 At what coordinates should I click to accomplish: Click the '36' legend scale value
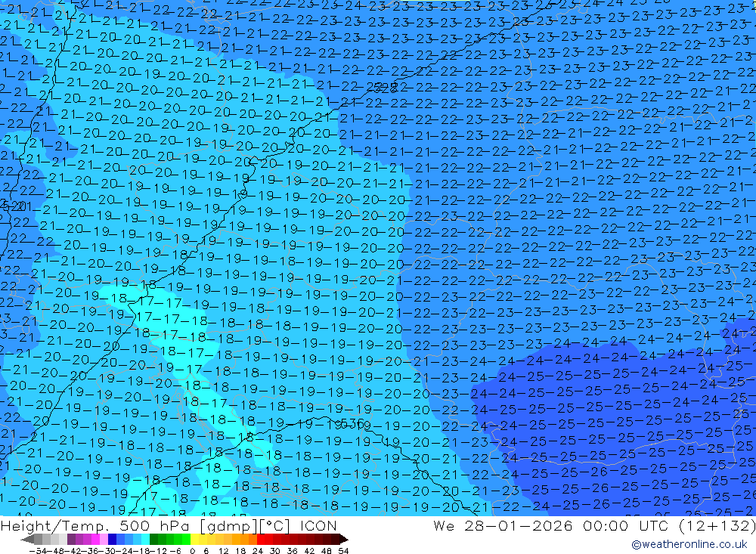(292, 551)
